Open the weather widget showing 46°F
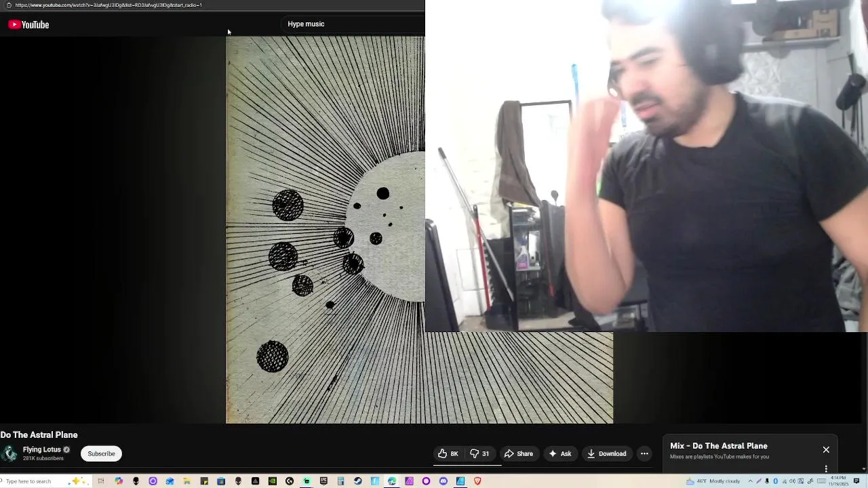 713,481
